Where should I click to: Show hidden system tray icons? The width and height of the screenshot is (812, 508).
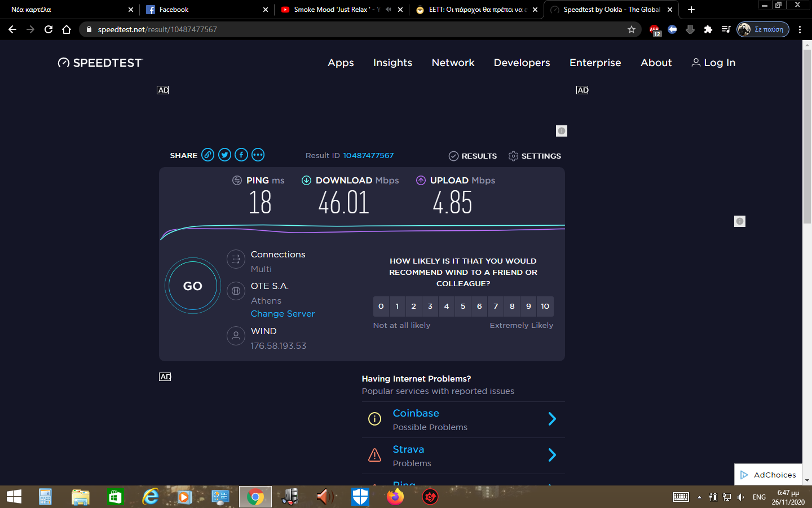pyautogui.click(x=699, y=497)
